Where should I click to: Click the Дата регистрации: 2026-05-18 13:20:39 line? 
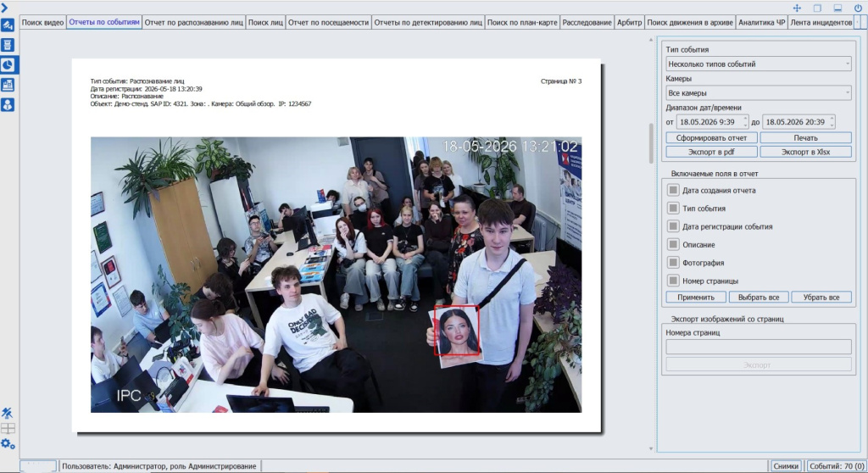[146, 89]
